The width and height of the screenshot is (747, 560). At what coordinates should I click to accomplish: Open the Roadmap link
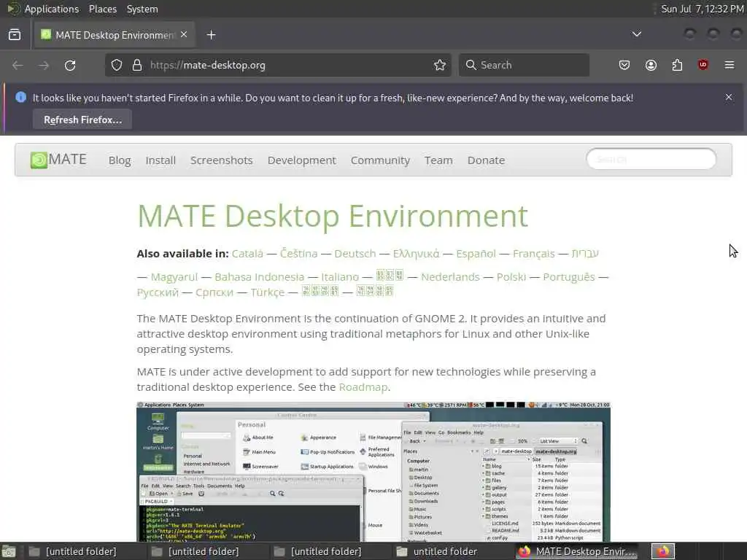click(x=363, y=386)
